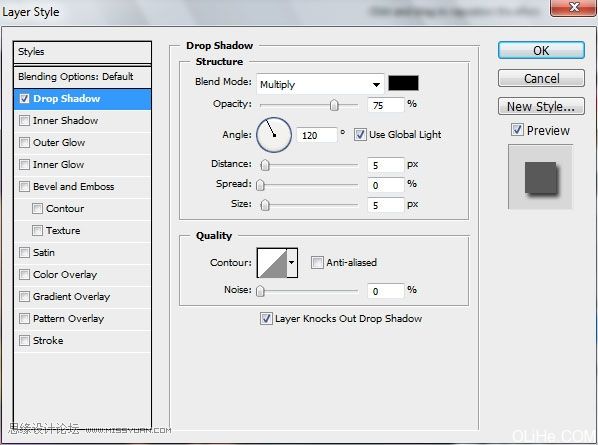Enable the Color Overlay checkbox
598x445 pixels.
click(24, 275)
